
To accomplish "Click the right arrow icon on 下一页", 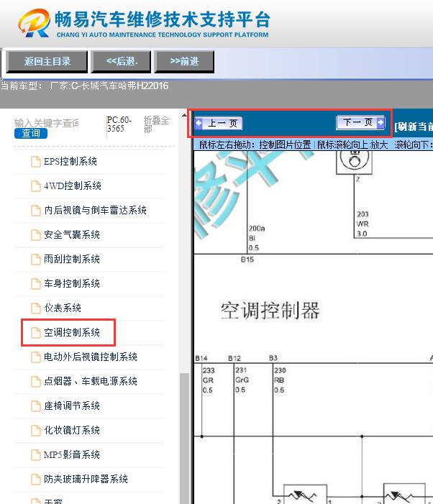I will coord(380,122).
